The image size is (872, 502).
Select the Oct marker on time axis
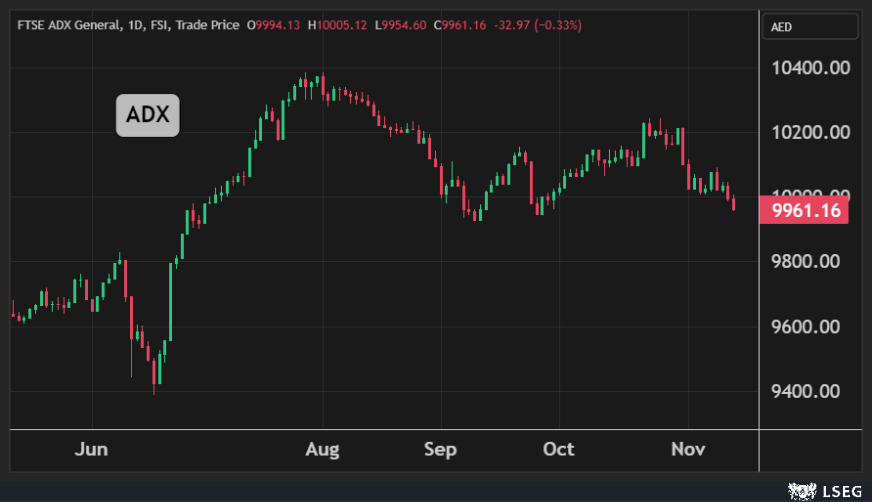[x=560, y=450]
